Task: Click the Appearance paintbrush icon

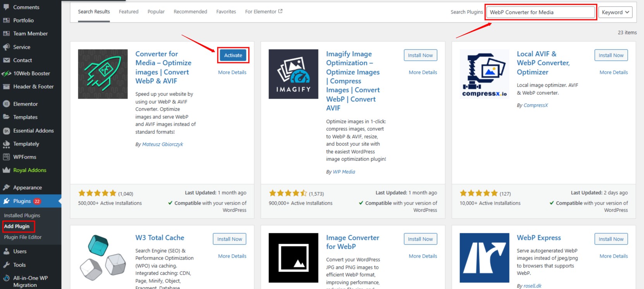Action: [6, 188]
